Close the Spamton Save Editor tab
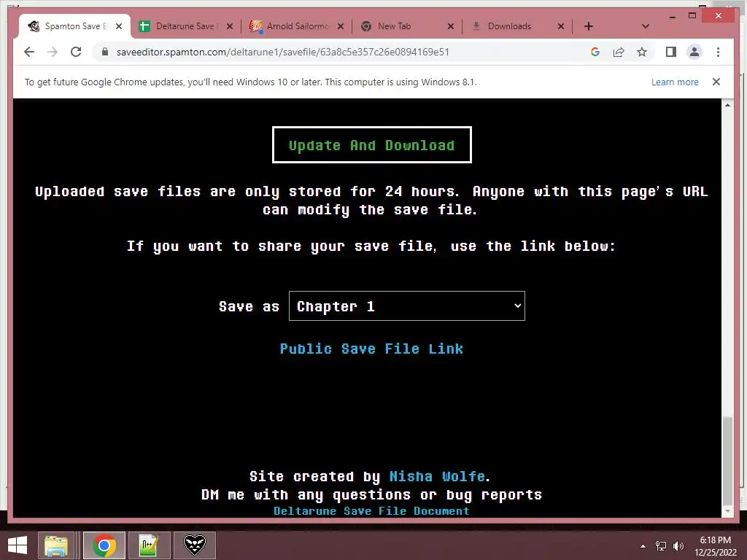This screenshot has height=560, width=747. (x=119, y=26)
